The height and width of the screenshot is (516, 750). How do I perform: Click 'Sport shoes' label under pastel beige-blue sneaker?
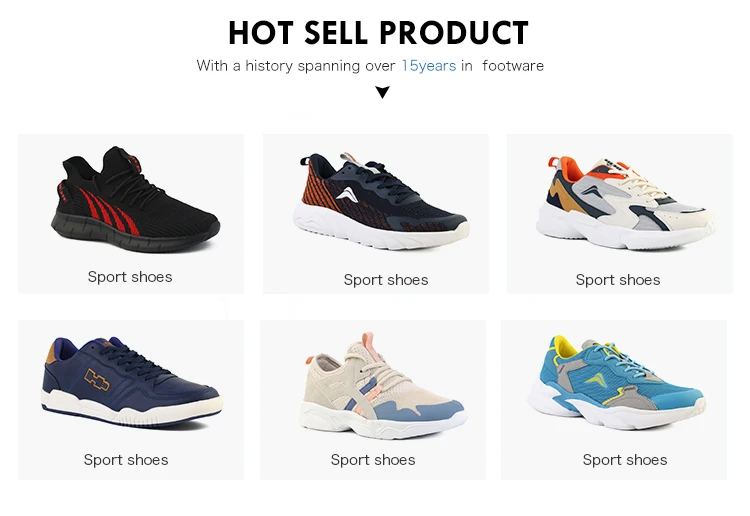coord(373,460)
